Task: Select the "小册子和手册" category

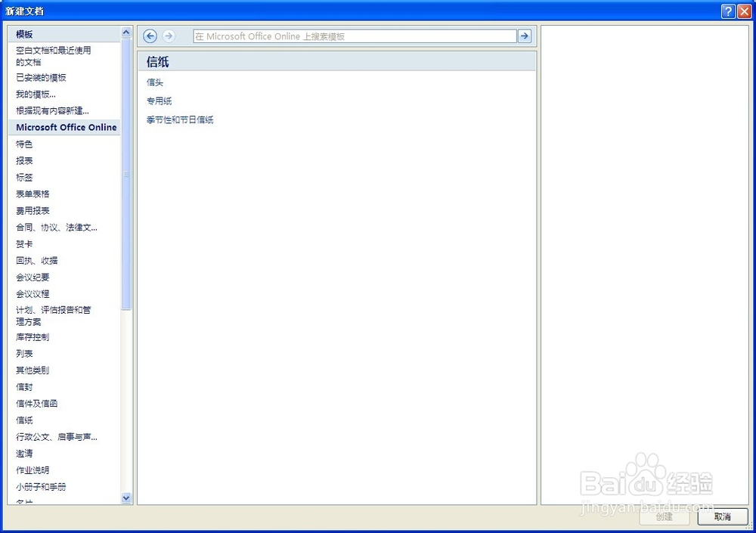Action: 41,486
